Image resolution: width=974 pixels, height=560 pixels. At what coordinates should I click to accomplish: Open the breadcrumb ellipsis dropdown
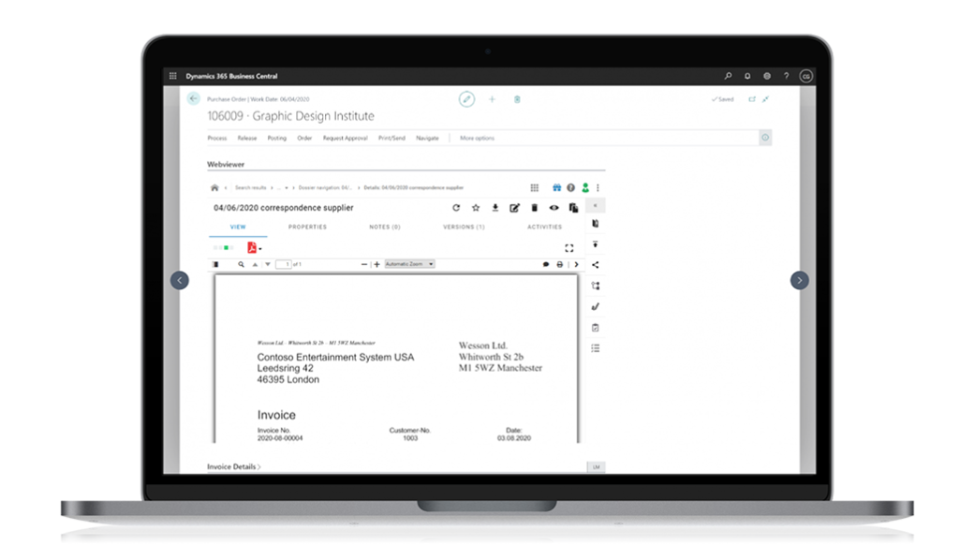point(282,187)
